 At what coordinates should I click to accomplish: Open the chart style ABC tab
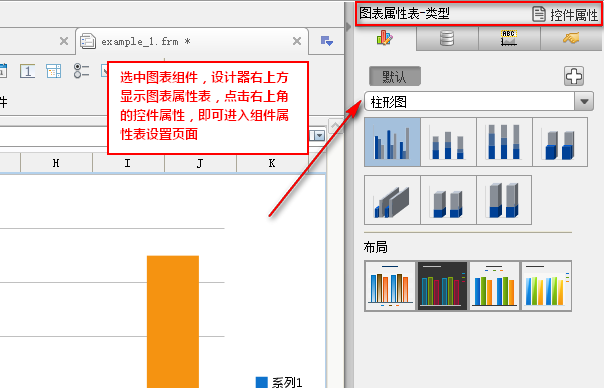pyautogui.click(x=509, y=38)
